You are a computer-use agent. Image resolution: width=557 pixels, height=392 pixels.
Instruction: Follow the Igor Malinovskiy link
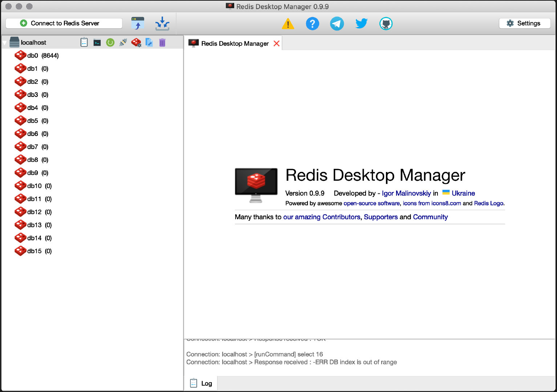[x=406, y=193]
